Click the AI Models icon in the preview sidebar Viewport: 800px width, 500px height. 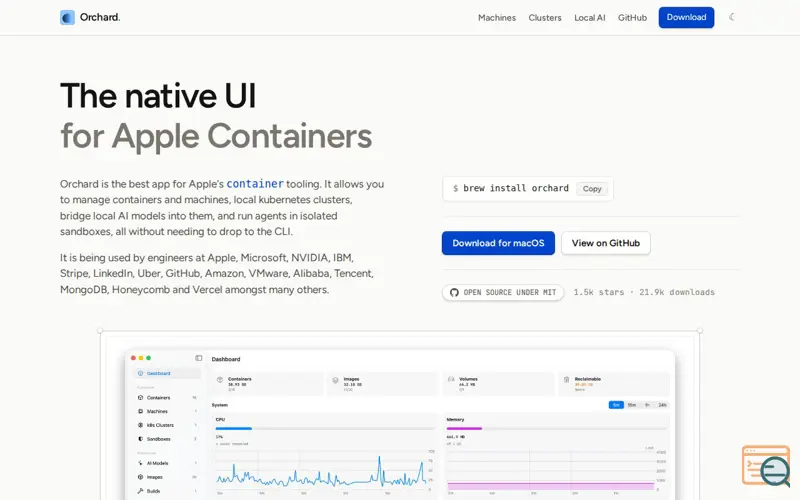140,463
